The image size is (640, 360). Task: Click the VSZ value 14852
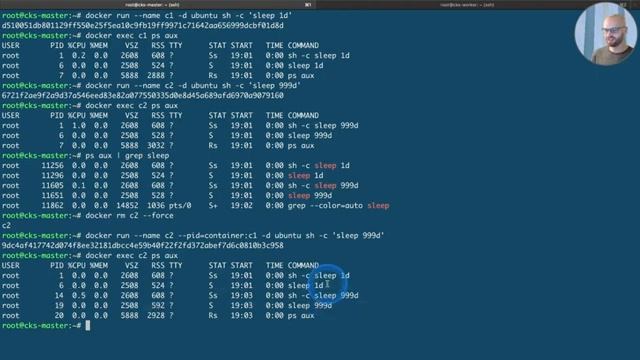point(127,205)
